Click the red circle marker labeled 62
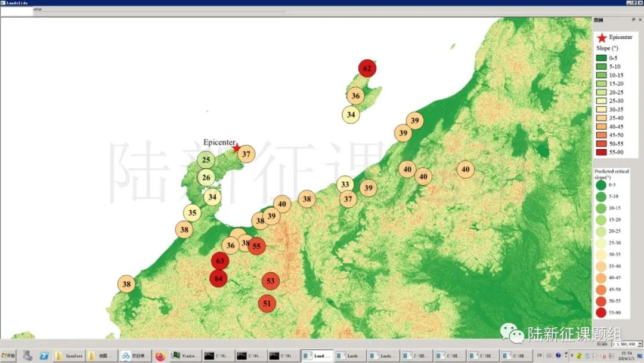The width and height of the screenshot is (644, 363). coord(367,68)
